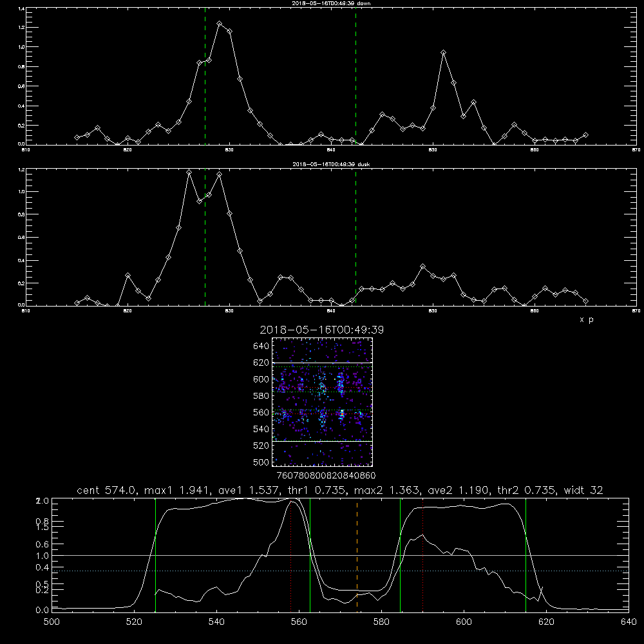Click the red dotted line at 558
644x644 pixels.
(x=291, y=554)
